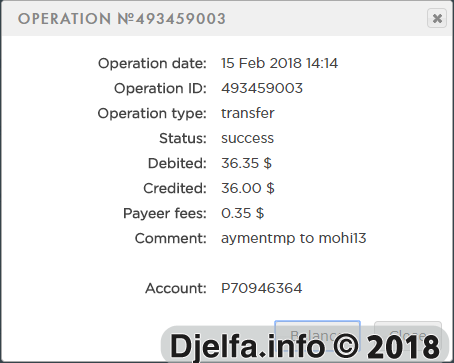Click the operation type value transfer
Viewport: 454px width, 363px height.
point(248,113)
